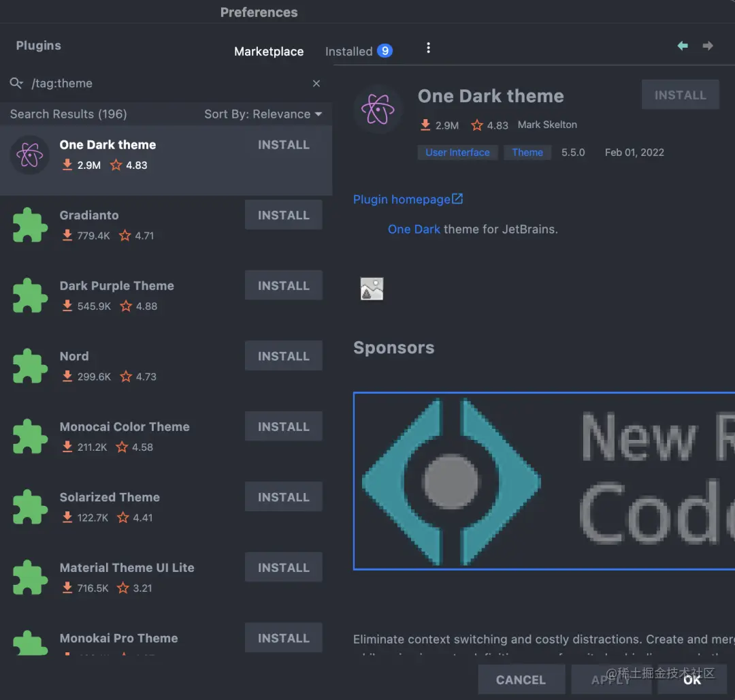Select the Monokai Pro Theme entry name

pyautogui.click(x=118, y=638)
